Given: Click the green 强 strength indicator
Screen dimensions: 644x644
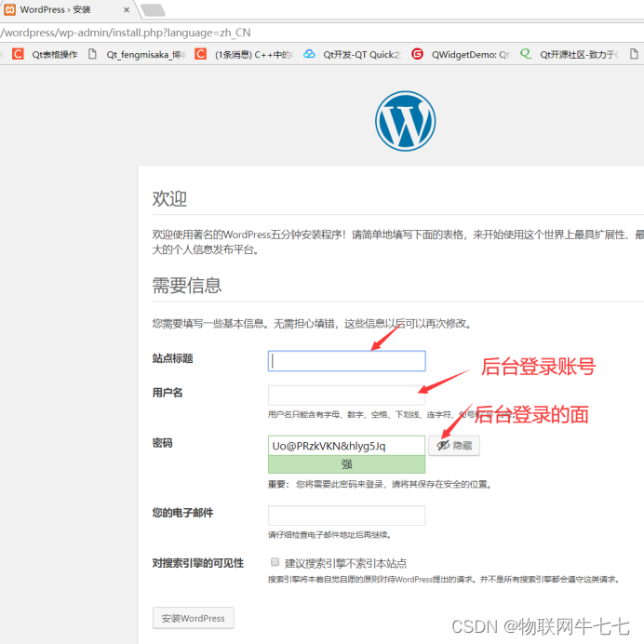Looking at the screenshot, I should 346,464.
